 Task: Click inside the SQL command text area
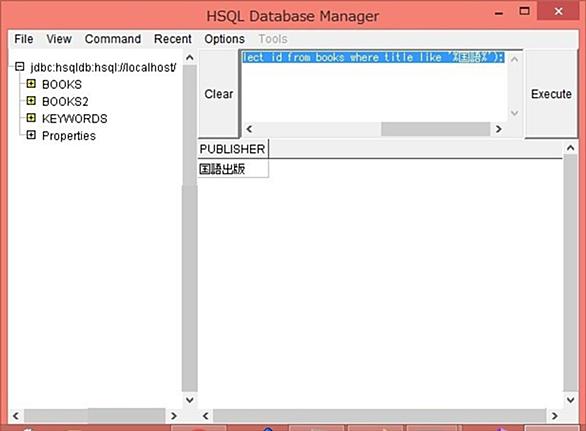tap(374, 86)
